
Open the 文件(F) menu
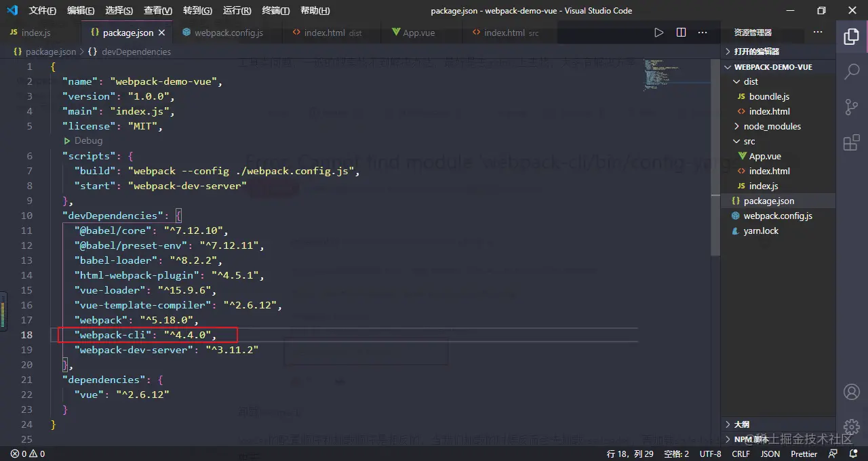43,11
